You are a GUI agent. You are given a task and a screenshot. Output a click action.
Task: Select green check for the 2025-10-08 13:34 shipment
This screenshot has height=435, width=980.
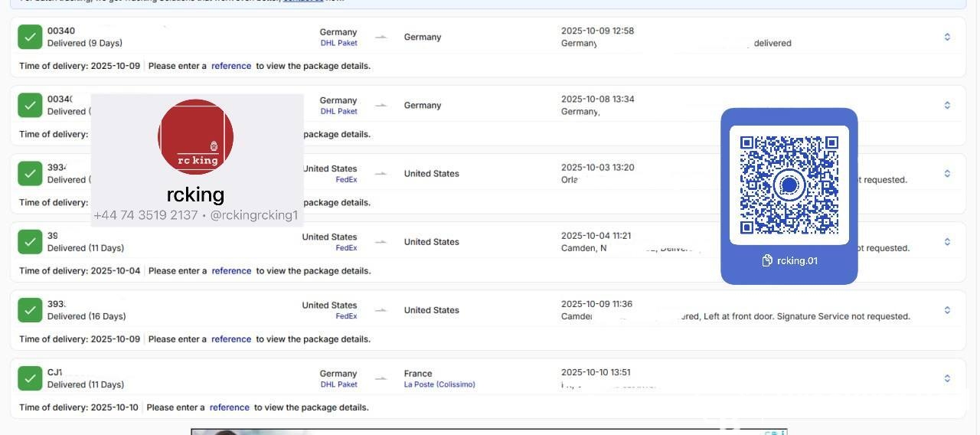tap(30, 105)
